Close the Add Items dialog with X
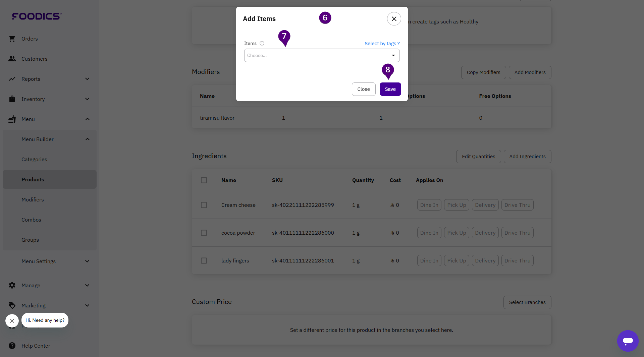This screenshot has height=357, width=644. [x=394, y=19]
